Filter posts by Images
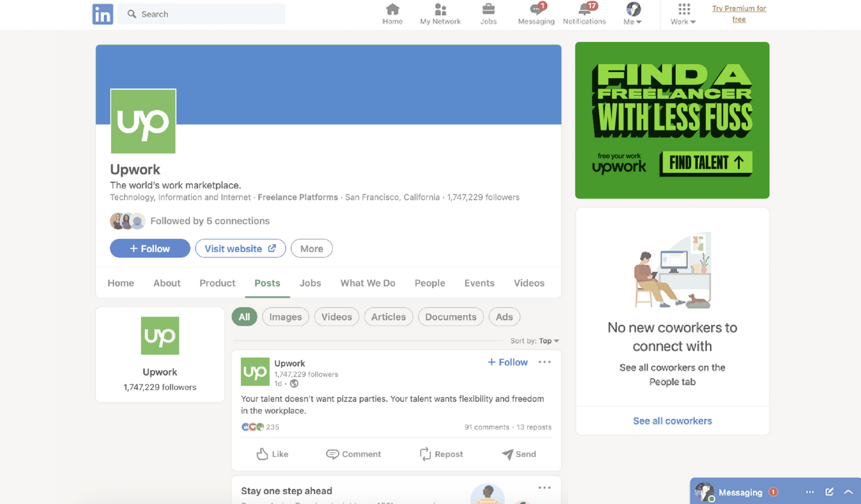The height and width of the screenshot is (504, 861). [x=286, y=317]
